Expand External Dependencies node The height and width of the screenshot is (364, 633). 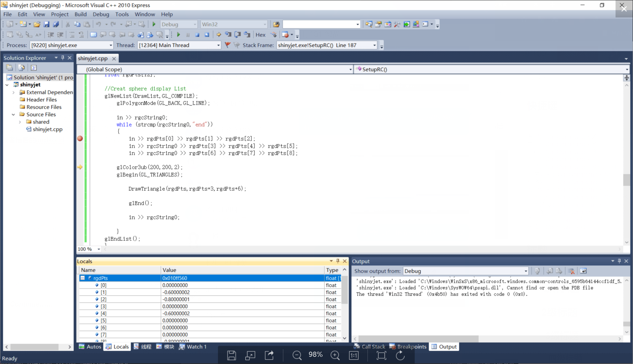(13, 92)
